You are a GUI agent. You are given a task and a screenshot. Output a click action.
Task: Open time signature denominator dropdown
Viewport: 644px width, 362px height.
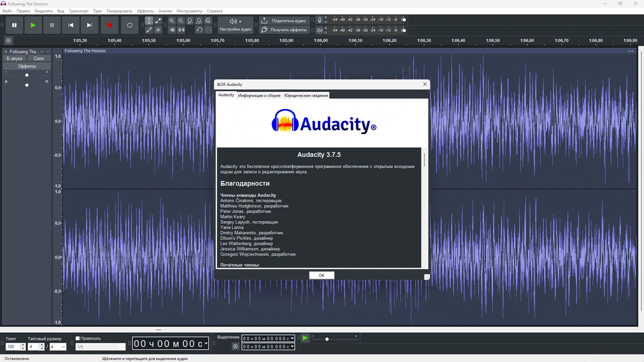tap(58, 347)
